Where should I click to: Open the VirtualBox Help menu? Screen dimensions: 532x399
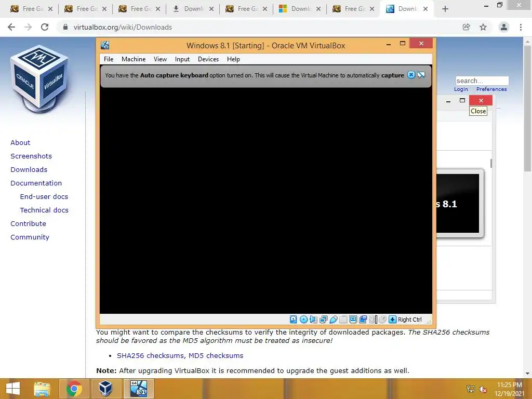233,59
